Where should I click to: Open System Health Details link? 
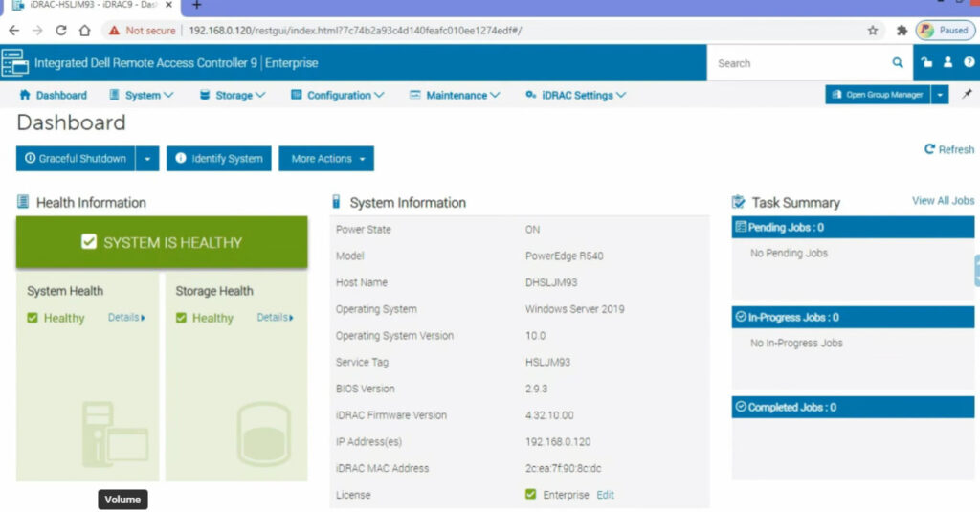pos(126,318)
